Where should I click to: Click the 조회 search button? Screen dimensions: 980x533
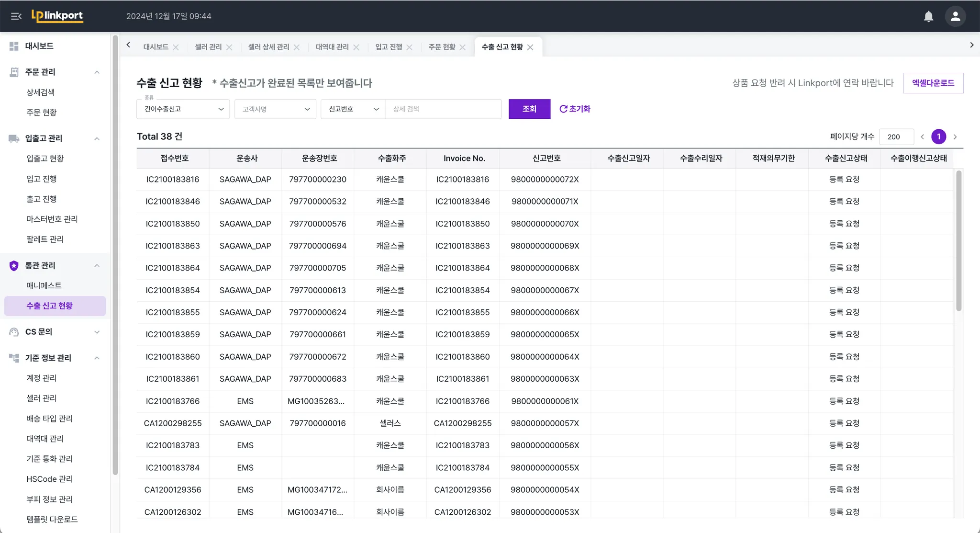pos(529,109)
